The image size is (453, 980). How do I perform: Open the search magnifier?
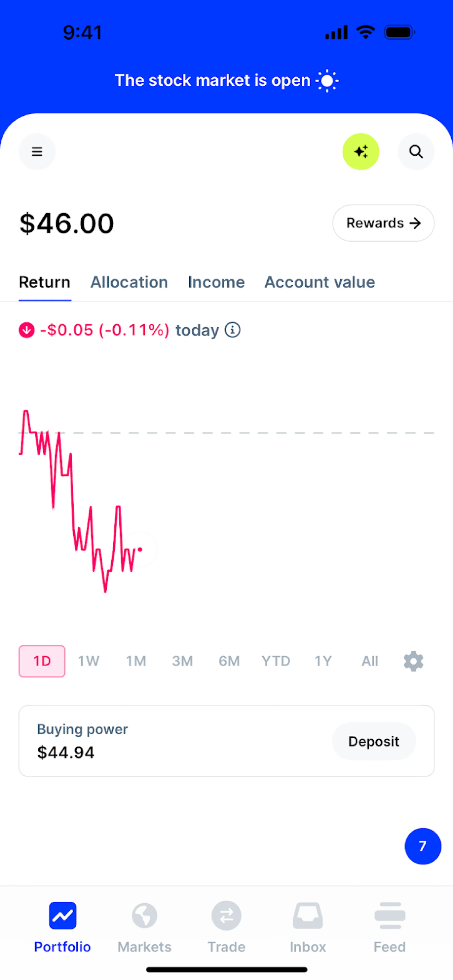tap(416, 151)
